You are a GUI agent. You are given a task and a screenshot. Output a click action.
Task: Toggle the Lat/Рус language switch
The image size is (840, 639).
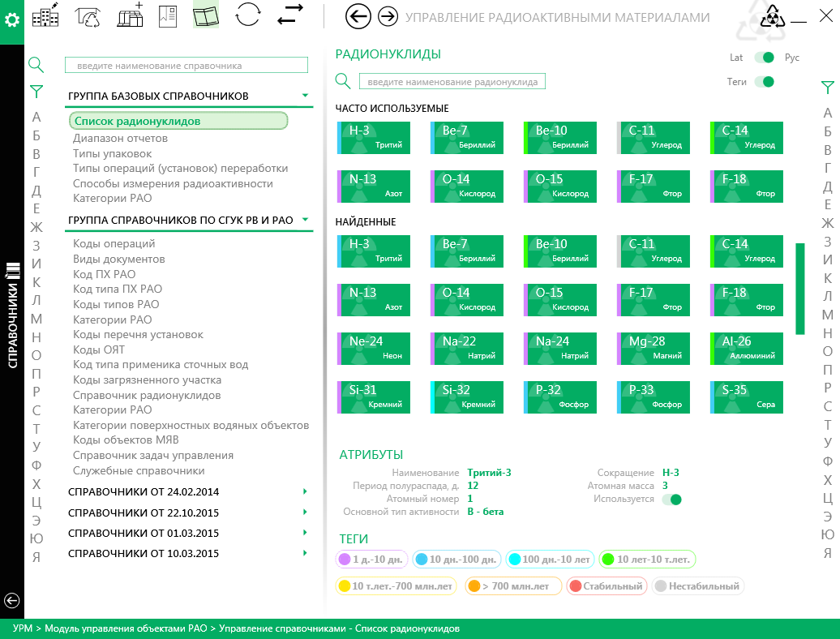(x=765, y=58)
